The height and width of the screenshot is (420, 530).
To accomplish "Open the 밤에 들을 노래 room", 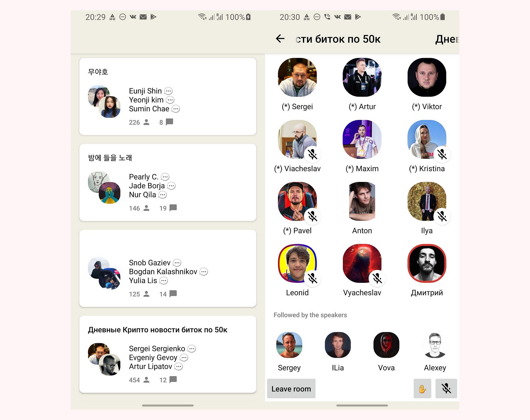I will (168, 182).
